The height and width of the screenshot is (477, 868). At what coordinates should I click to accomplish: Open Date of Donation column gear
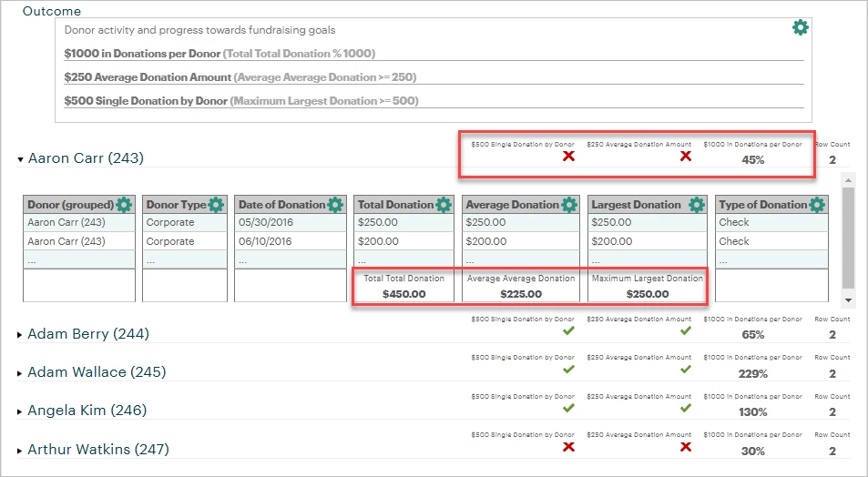click(x=335, y=205)
